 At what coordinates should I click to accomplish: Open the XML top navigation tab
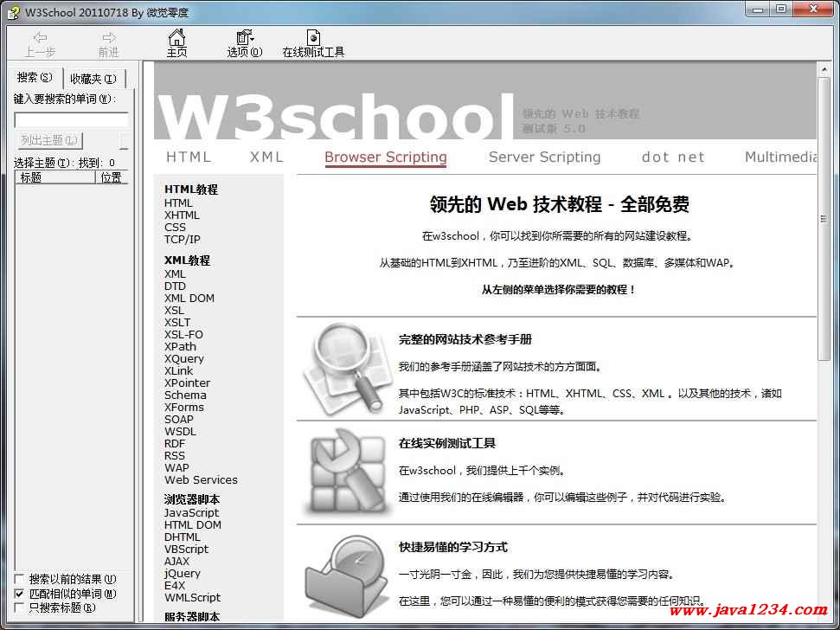point(266,157)
